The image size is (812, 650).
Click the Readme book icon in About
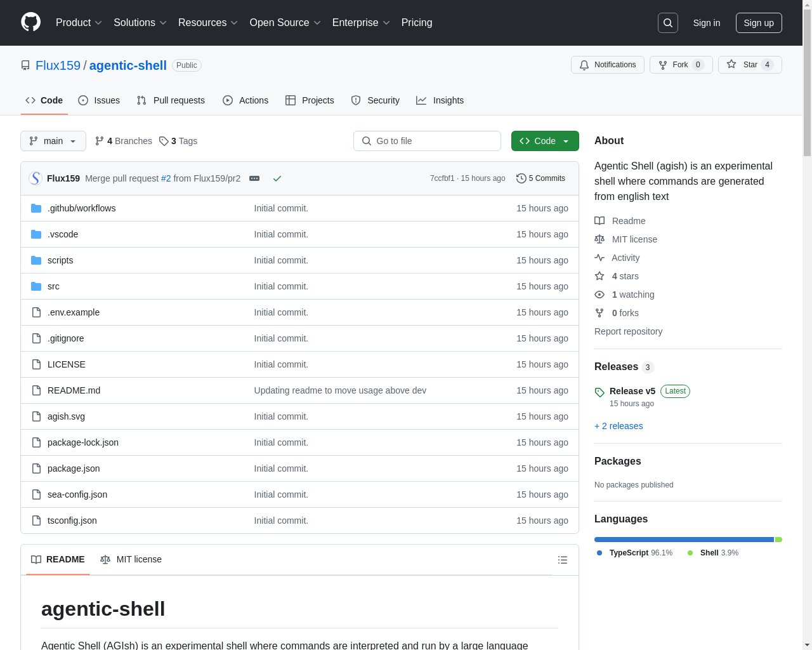(599, 221)
